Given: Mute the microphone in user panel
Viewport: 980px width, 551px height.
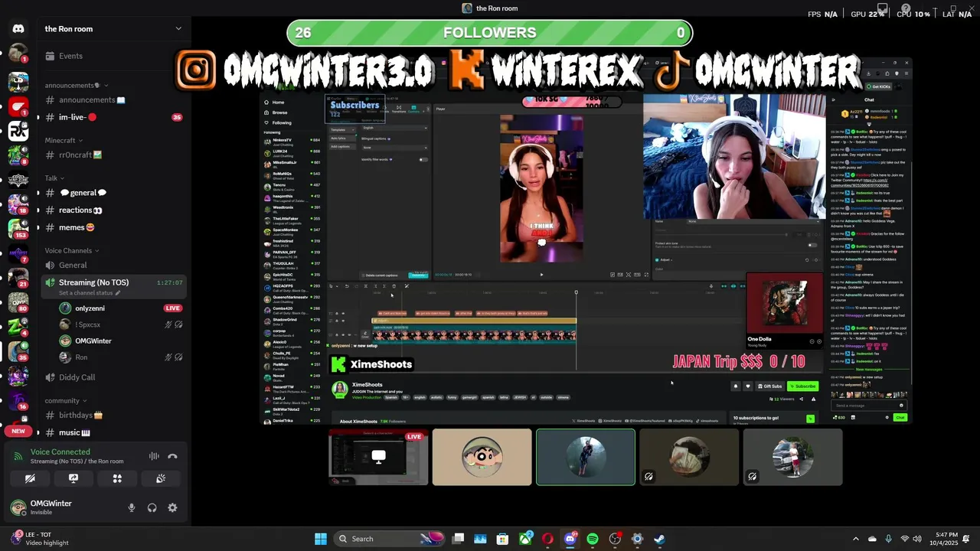Looking at the screenshot, I should [132, 507].
